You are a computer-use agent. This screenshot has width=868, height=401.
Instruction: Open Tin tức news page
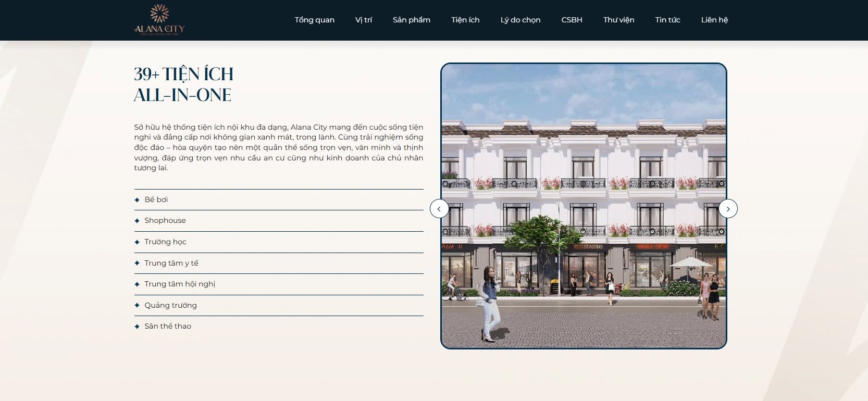pyautogui.click(x=668, y=20)
